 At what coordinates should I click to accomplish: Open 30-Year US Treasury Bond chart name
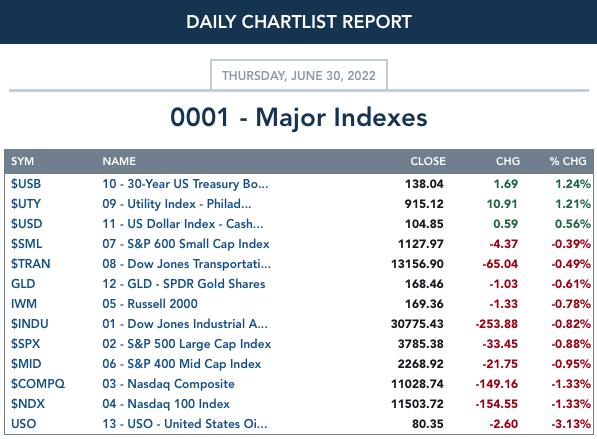click(185, 184)
